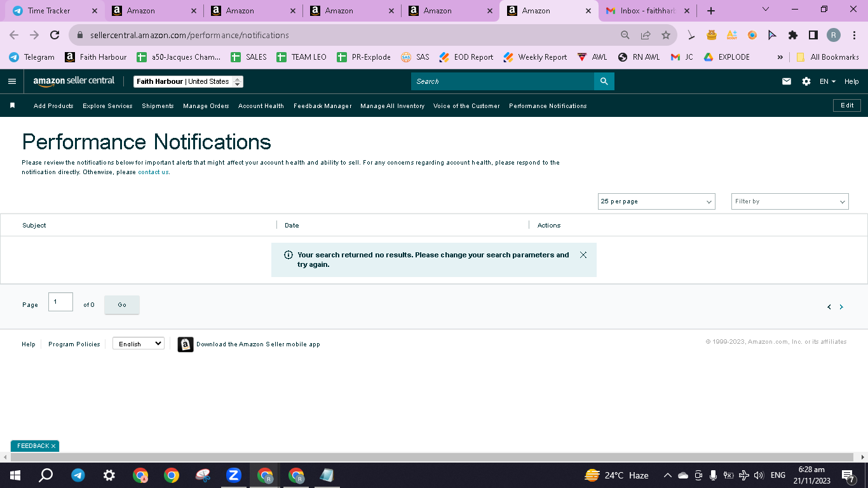Open a new browser tab

pos(711,11)
